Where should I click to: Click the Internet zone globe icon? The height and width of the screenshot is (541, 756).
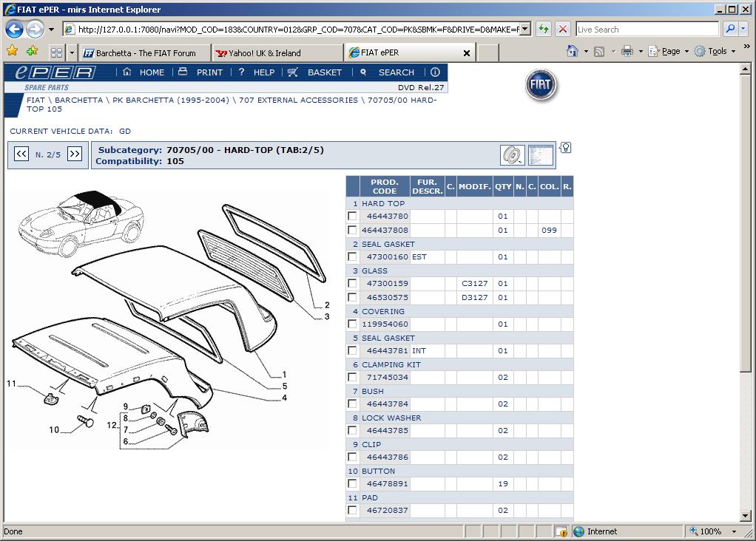(578, 531)
